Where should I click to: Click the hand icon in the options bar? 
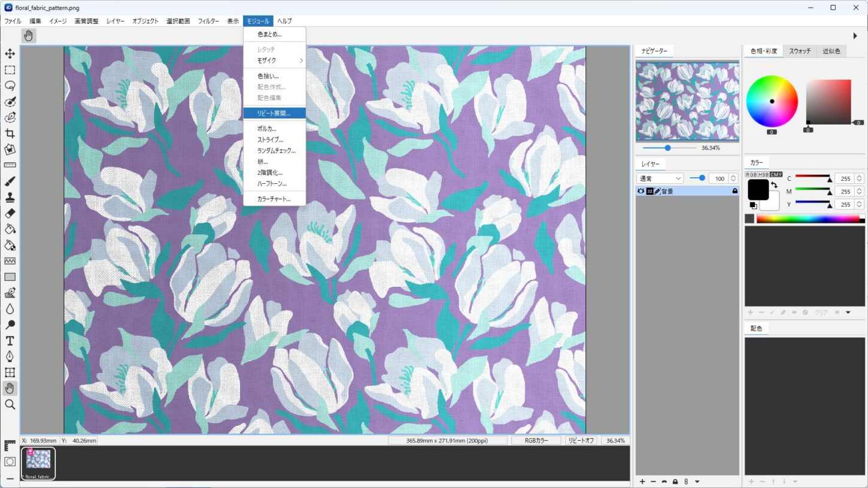click(28, 36)
